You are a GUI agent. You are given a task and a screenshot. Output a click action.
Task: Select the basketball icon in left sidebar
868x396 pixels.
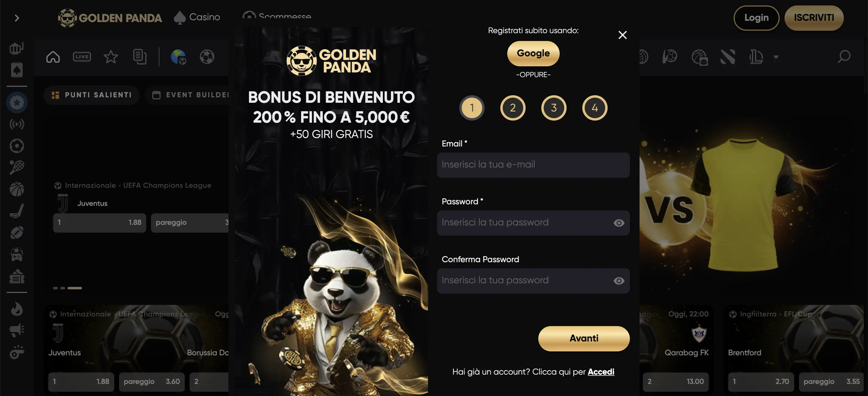coord(17,189)
